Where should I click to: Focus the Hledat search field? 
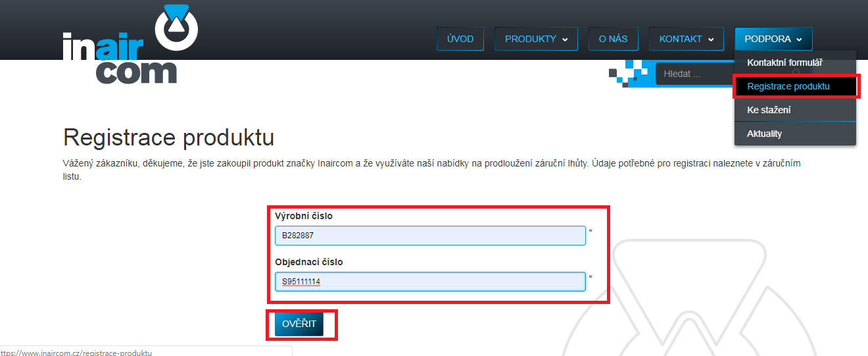pos(695,74)
